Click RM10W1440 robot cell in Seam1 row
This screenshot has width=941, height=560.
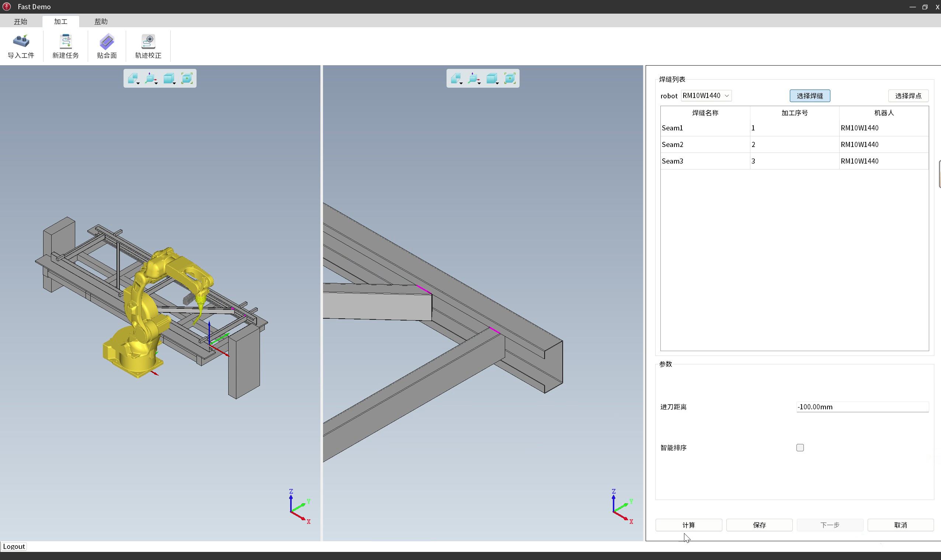(884, 128)
